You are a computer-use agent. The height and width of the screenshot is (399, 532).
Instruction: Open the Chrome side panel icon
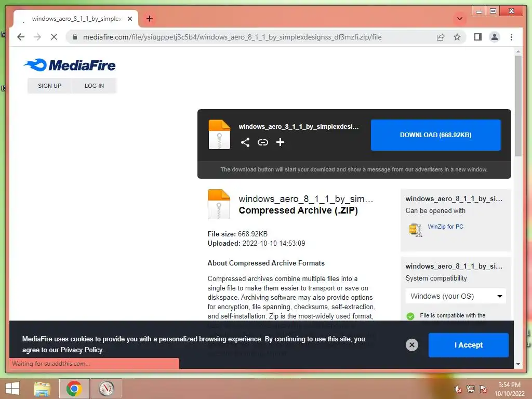tap(478, 37)
